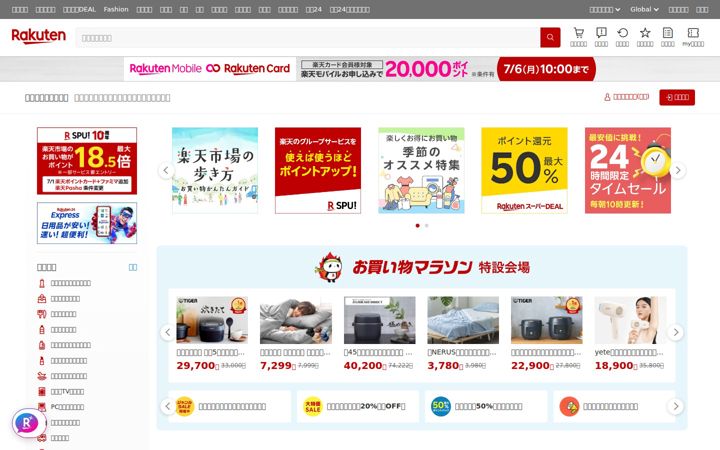
Task: Open the SPU 18.5x points banner
Action: (x=87, y=161)
